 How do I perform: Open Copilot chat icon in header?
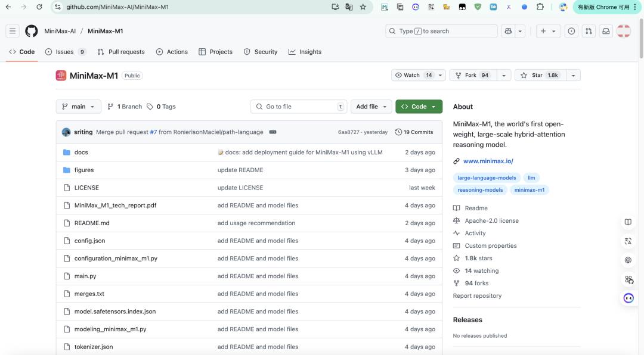pos(508,31)
